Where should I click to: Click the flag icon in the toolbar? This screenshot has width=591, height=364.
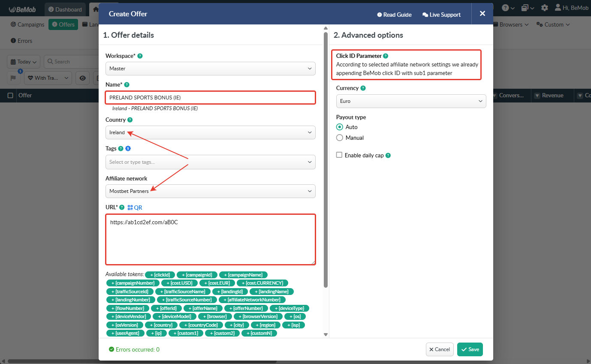click(13, 78)
